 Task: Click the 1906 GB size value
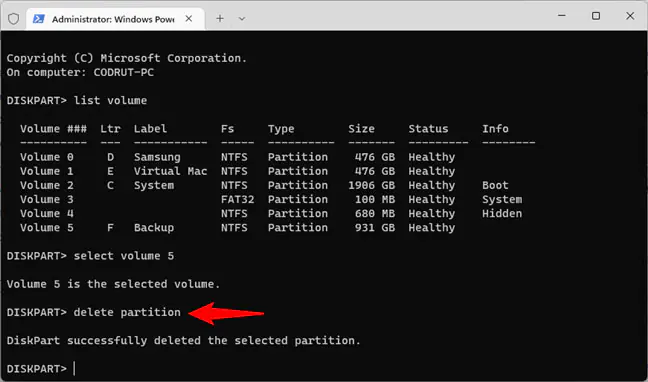point(371,186)
